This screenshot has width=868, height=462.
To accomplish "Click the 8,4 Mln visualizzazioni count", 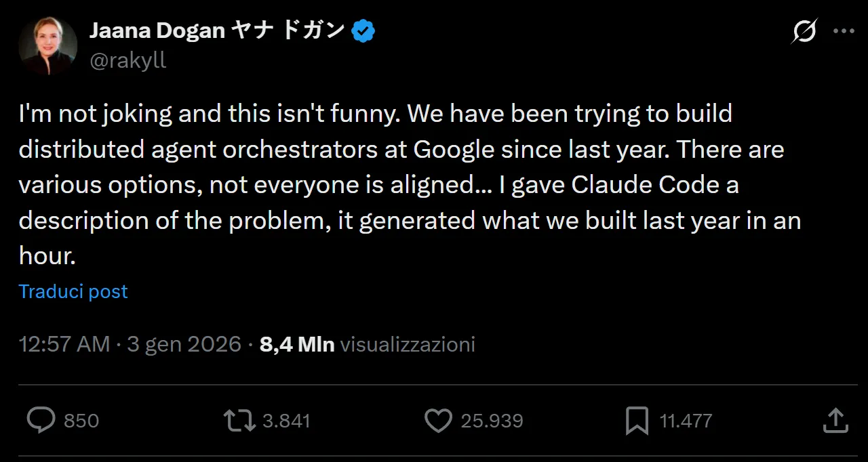I will pos(367,344).
